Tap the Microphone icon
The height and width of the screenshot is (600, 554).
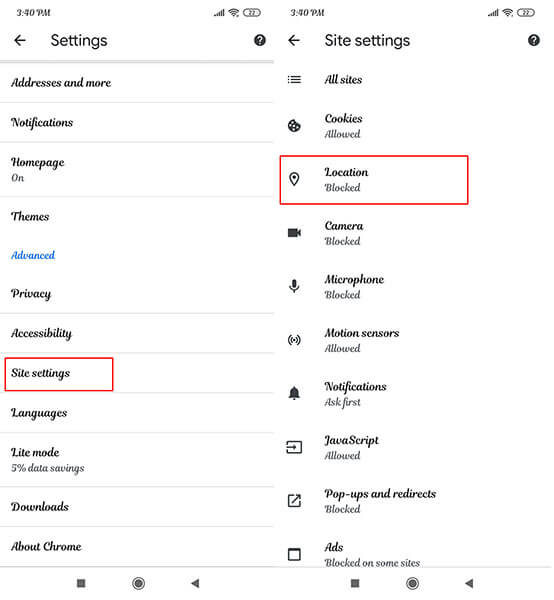coord(294,286)
